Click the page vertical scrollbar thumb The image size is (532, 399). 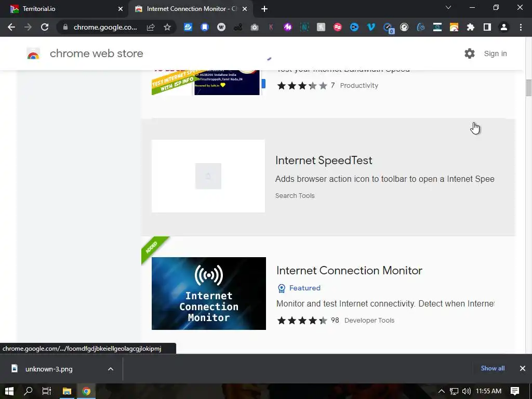coord(528,87)
